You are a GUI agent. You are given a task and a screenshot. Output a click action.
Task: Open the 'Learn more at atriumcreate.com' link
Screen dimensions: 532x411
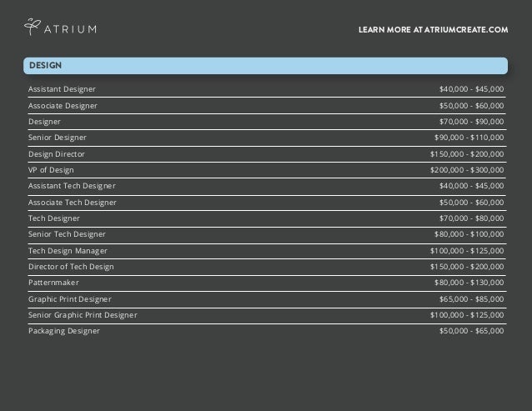click(434, 30)
